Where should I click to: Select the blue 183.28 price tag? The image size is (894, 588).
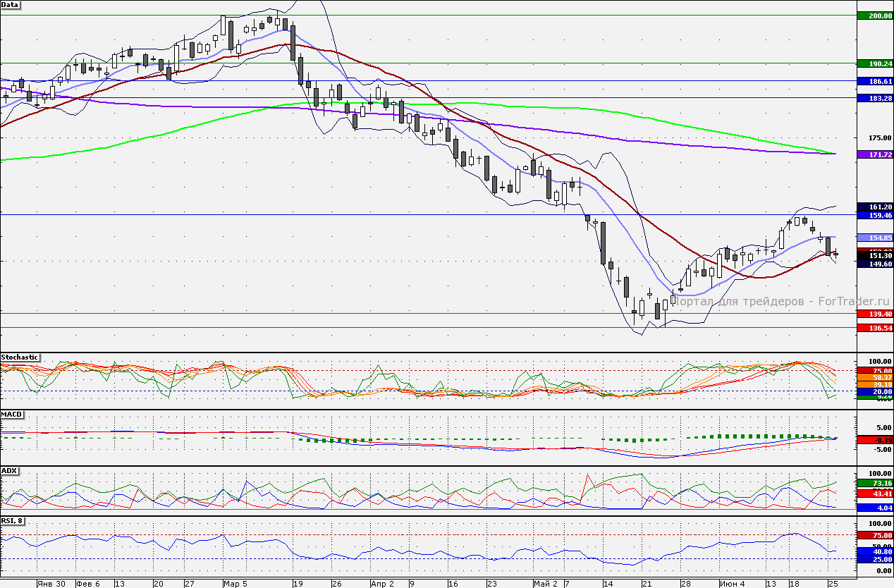click(x=874, y=98)
